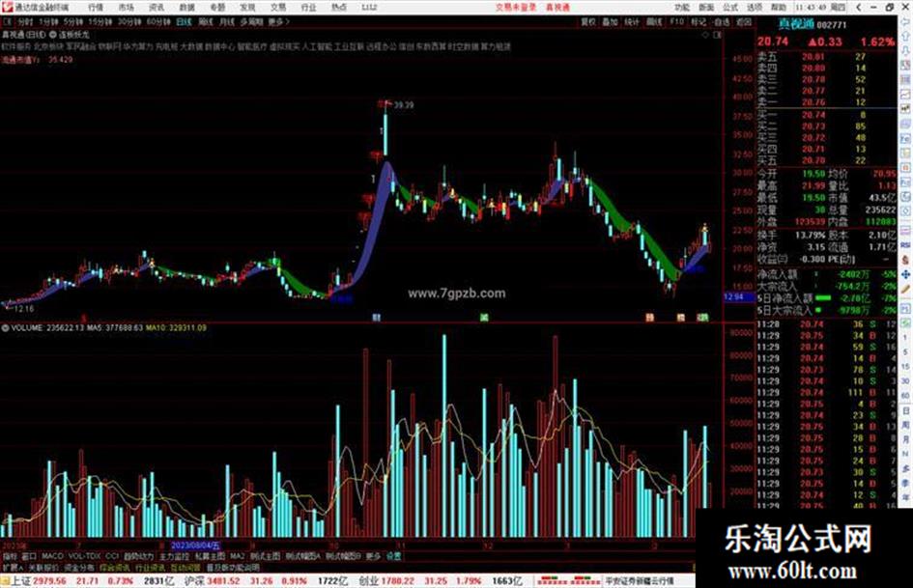Image resolution: width=913 pixels, height=588 pixels.
Task: Open the 帮助 menu
Action: pyautogui.click(x=779, y=7)
